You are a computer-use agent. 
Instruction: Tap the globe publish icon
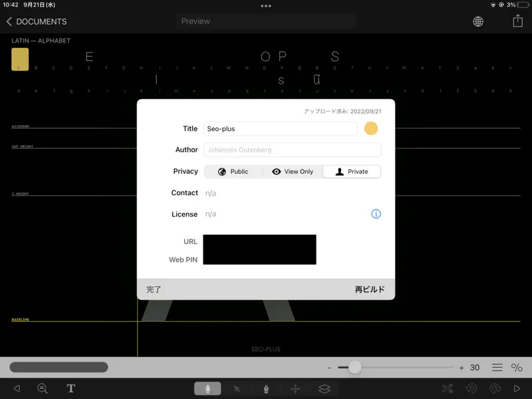click(477, 21)
